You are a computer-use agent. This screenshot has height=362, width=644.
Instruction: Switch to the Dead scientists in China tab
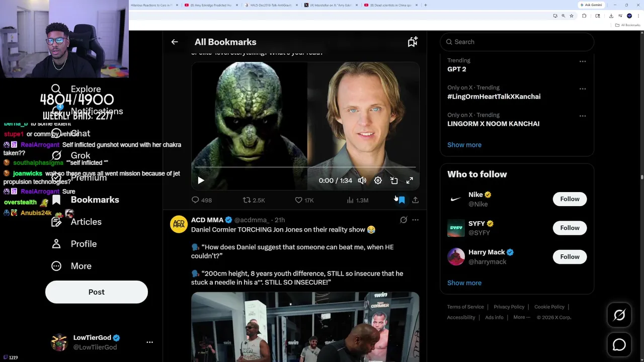click(391, 5)
